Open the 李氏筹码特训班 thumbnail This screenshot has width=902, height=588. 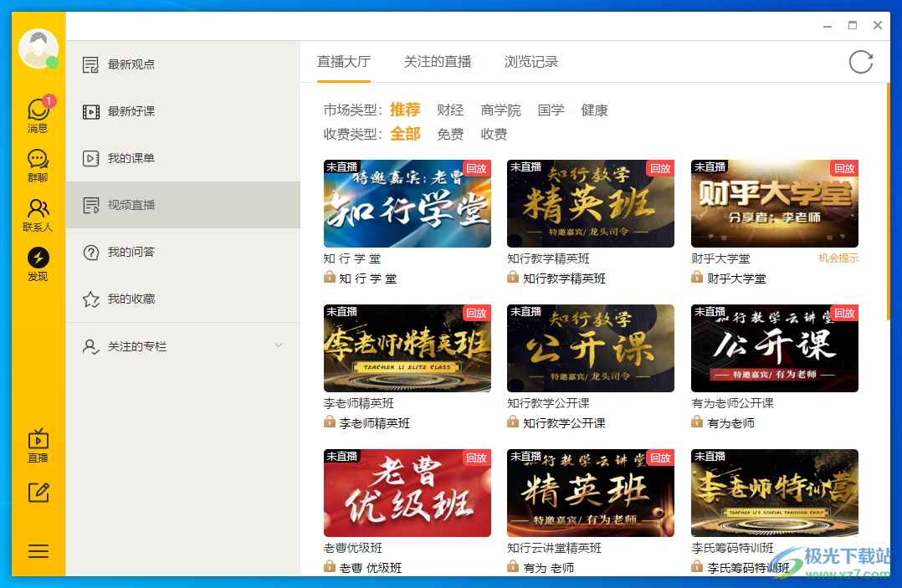click(x=774, y=493)
